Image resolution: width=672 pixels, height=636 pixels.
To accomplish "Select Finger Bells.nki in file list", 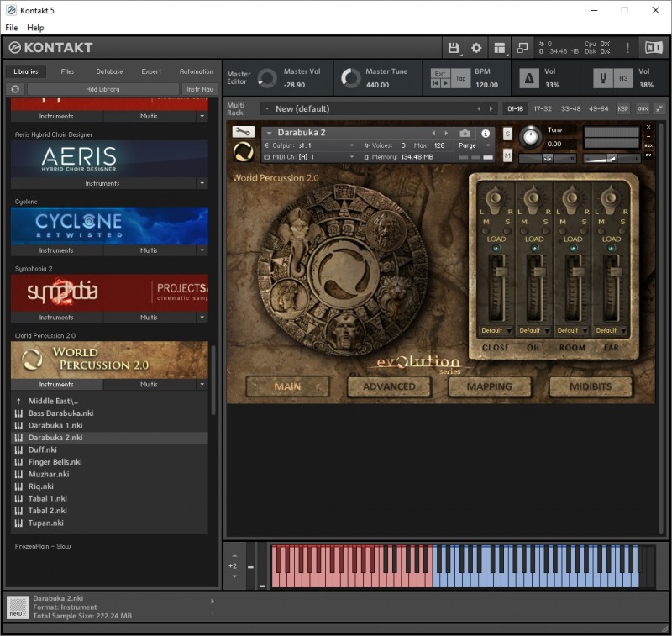I will (55, 462).
